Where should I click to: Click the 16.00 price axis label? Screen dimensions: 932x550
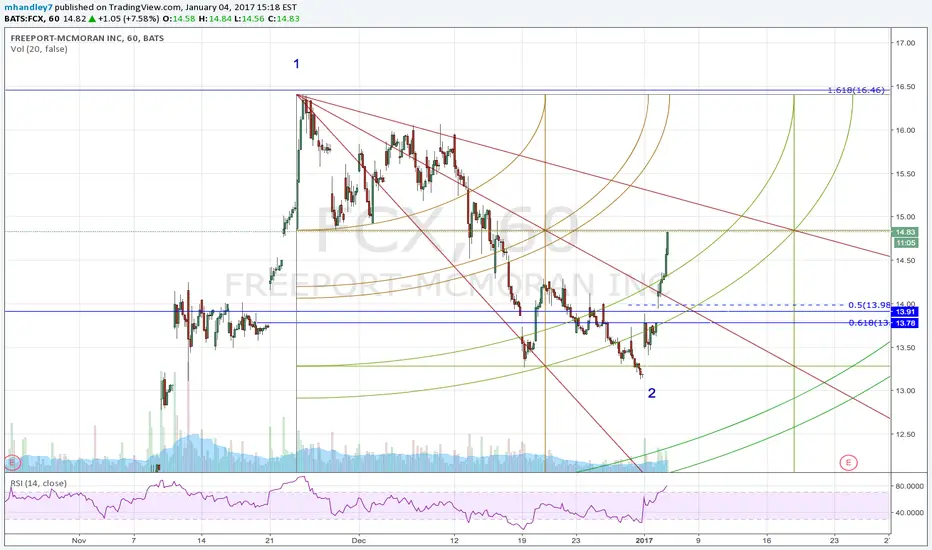tap(905, 130)
